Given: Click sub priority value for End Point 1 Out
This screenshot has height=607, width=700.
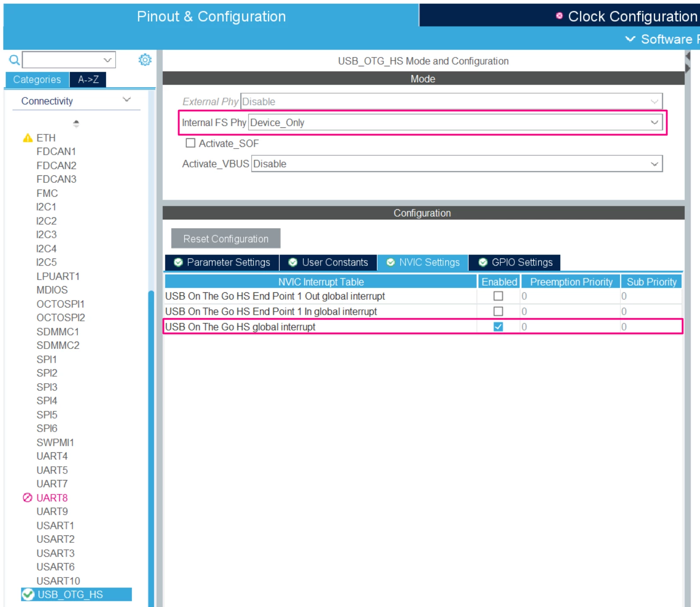Looking at the screenshot, I should (624, 296).
